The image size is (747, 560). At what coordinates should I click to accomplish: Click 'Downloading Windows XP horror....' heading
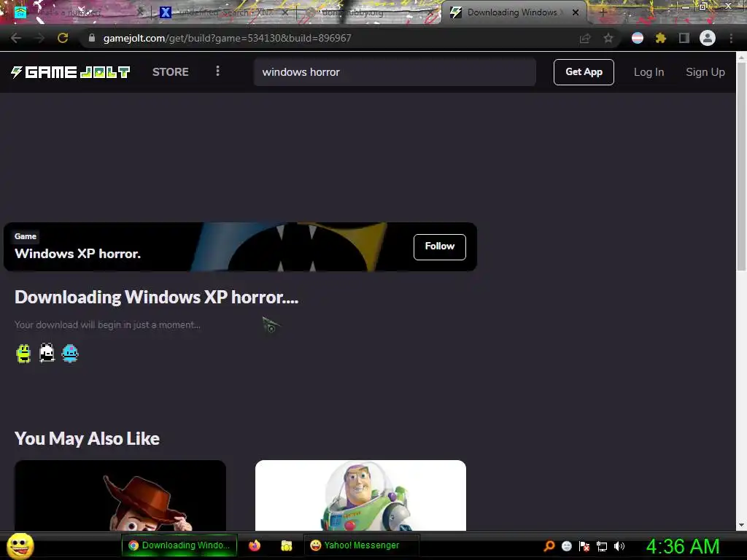[156, 297]
